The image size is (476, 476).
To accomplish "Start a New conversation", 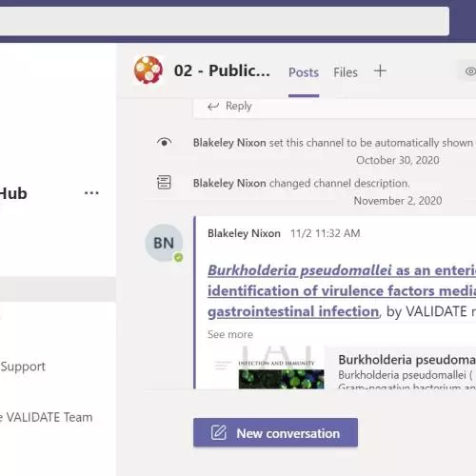I will [275, 432].
